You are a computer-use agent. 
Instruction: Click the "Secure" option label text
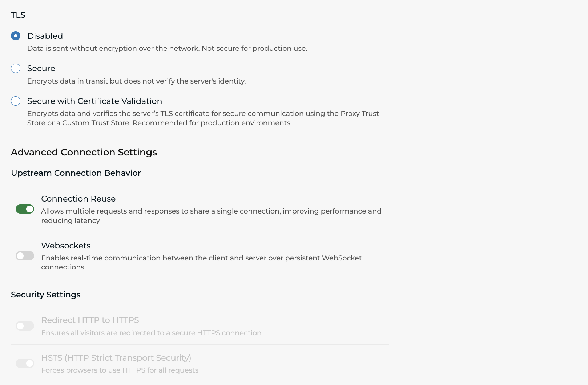(x=41, y=68)
